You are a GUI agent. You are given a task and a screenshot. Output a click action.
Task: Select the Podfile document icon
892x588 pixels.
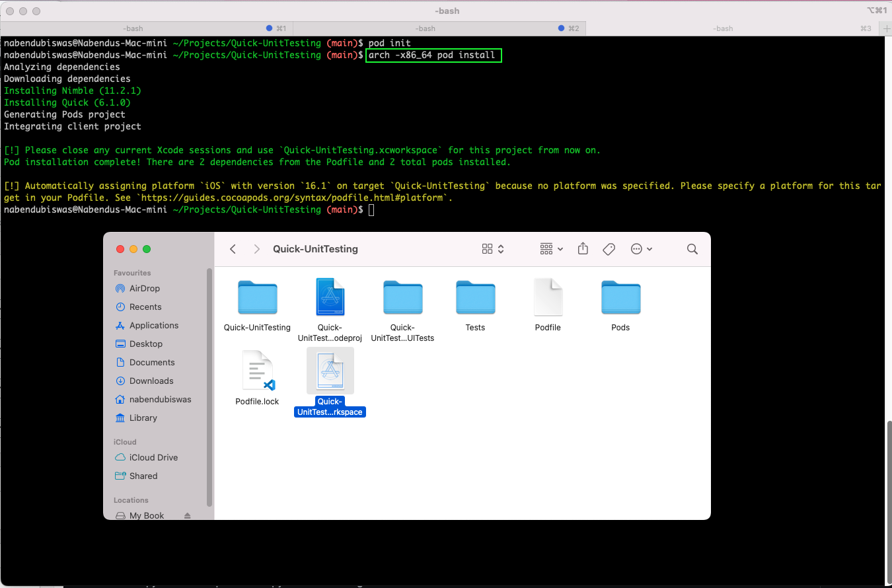coord(548,297)
